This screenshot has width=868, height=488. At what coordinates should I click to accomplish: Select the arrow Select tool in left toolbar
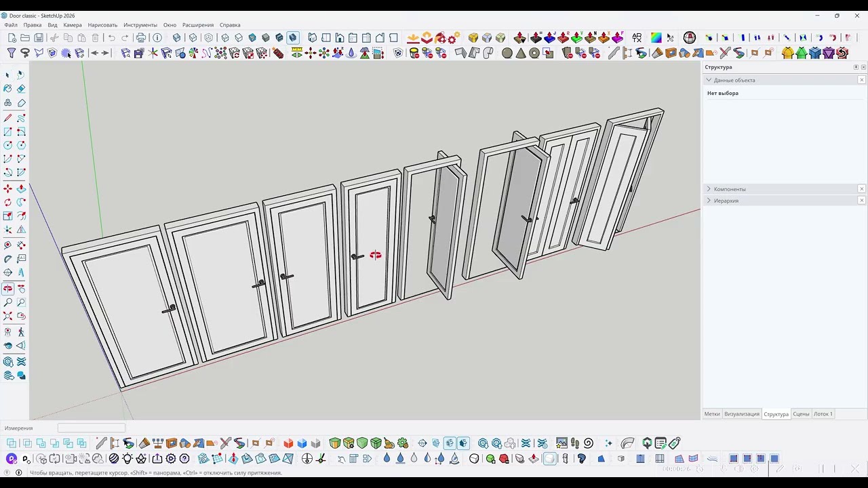coord(7,75)
